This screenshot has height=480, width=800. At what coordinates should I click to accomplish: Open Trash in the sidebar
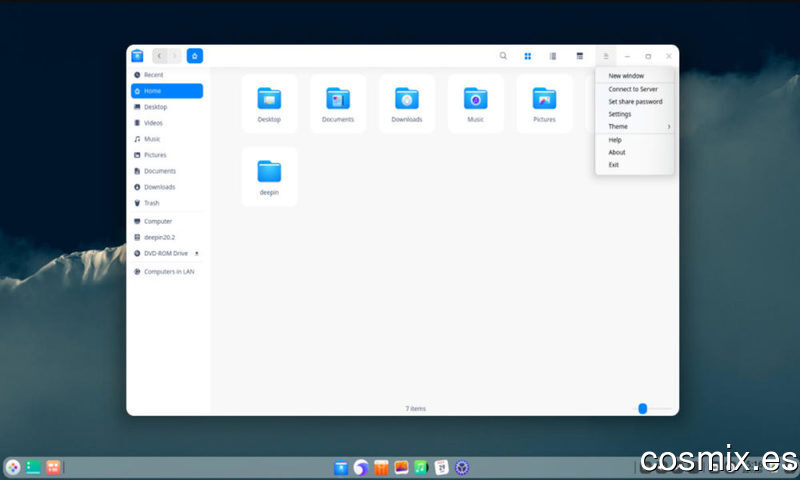tap(167, 203)
